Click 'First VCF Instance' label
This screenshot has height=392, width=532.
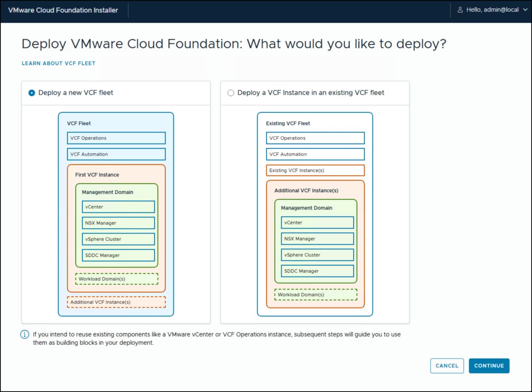(x=97, y=175)
